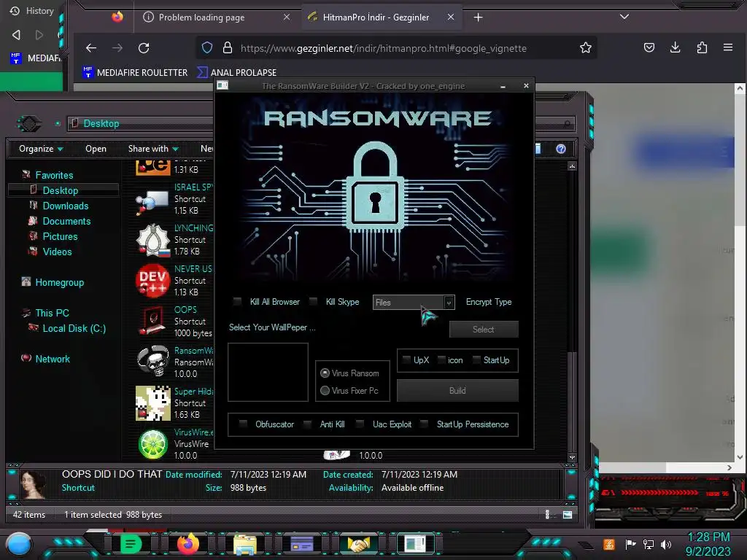Viewport: 747px width, 560px height.
Task: Open Local Disk (C:) in the navigation pane
Action: (x=74, y=328)
